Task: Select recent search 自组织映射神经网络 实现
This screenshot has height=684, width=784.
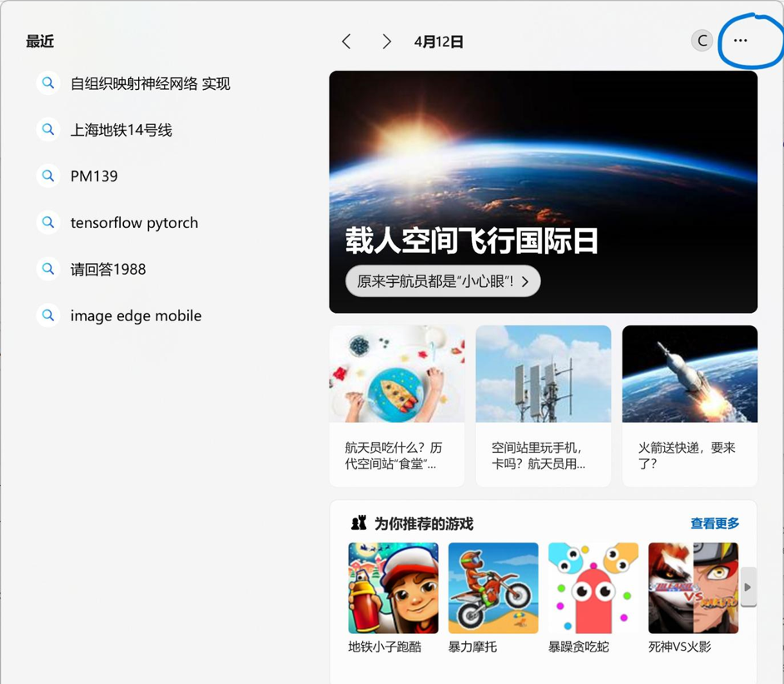Action: (x=150, y=84)
